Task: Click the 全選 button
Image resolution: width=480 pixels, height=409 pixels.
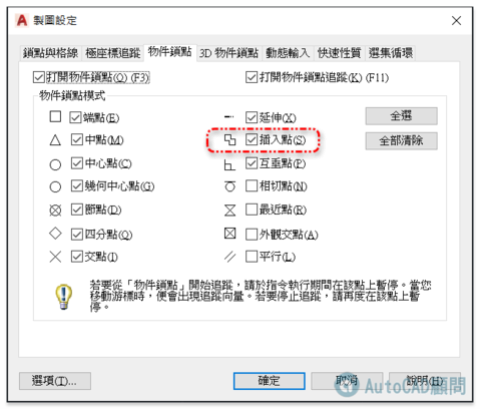Action: pos(401,116)
